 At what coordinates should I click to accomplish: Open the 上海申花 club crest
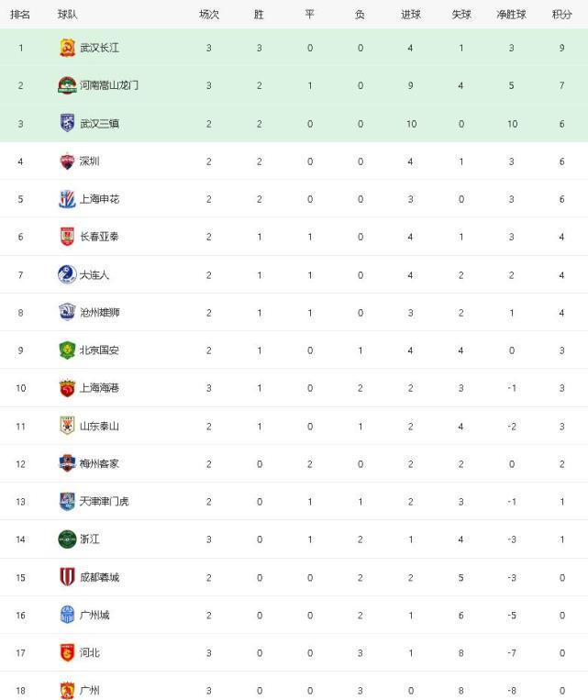(67, 199)
